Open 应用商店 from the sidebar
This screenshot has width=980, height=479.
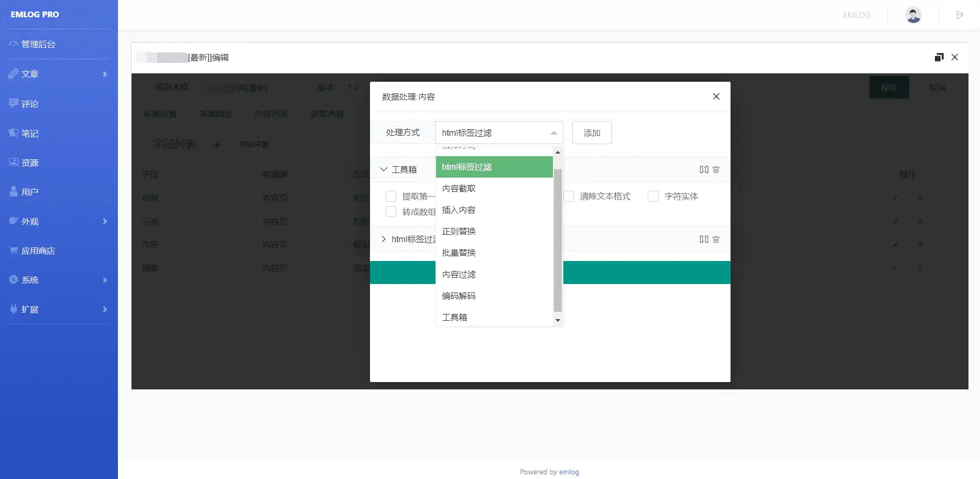click(x=38, y=251)
